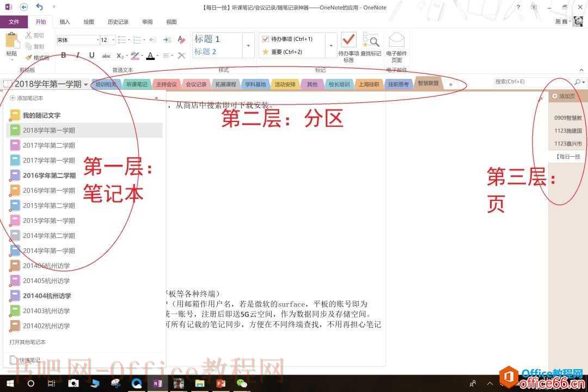Click the delete X icon
The width and height of the screenshot is (588, 392).
tap(181, 56)
